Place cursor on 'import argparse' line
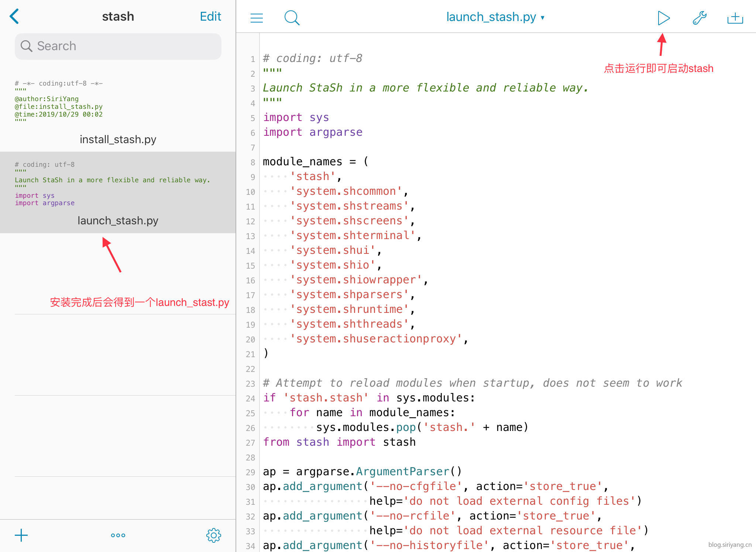The width and height of the screenshot is (756, 552). (313, 132)
